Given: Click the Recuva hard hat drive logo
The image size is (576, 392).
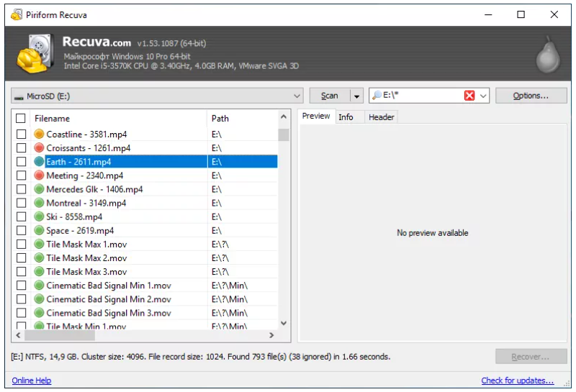Looking at the screenshot, I should [35, 54].
